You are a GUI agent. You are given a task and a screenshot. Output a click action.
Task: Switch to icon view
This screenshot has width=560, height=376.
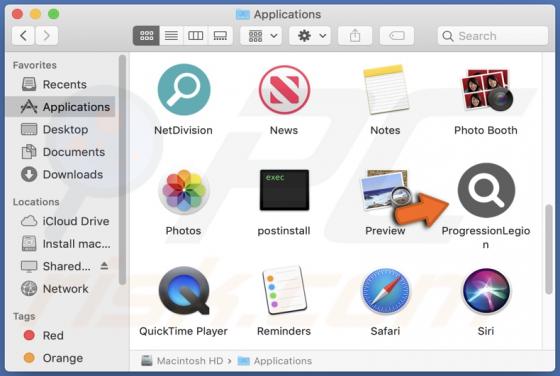click(x=146, y=36)
